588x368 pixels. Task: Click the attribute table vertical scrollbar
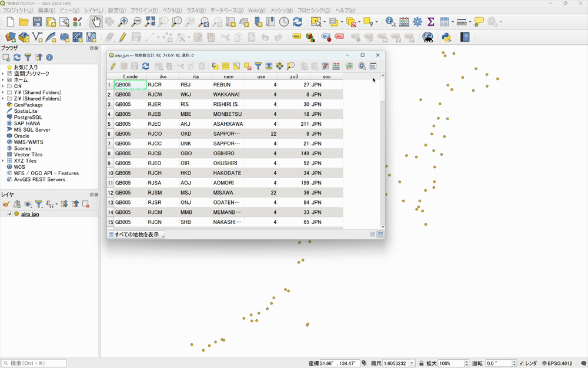click(383, 151)
